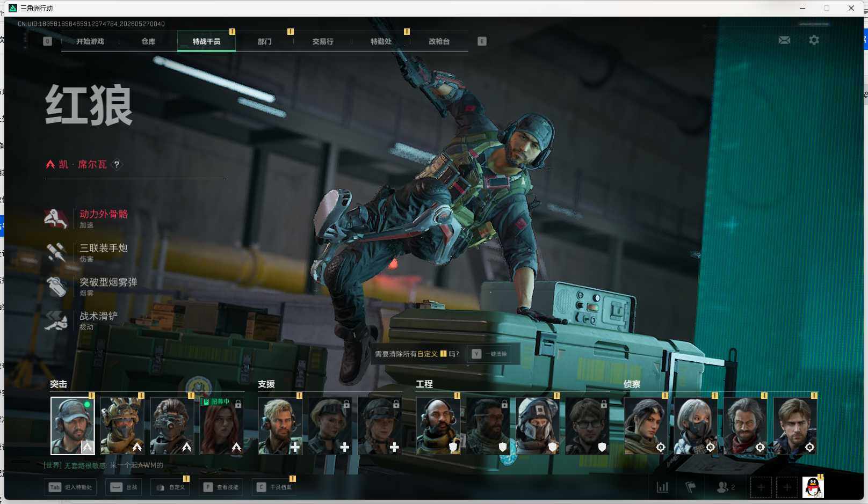Switch to the 仓库 tab
The height and width of the screenshot is (504, 868).
[148, 41]
